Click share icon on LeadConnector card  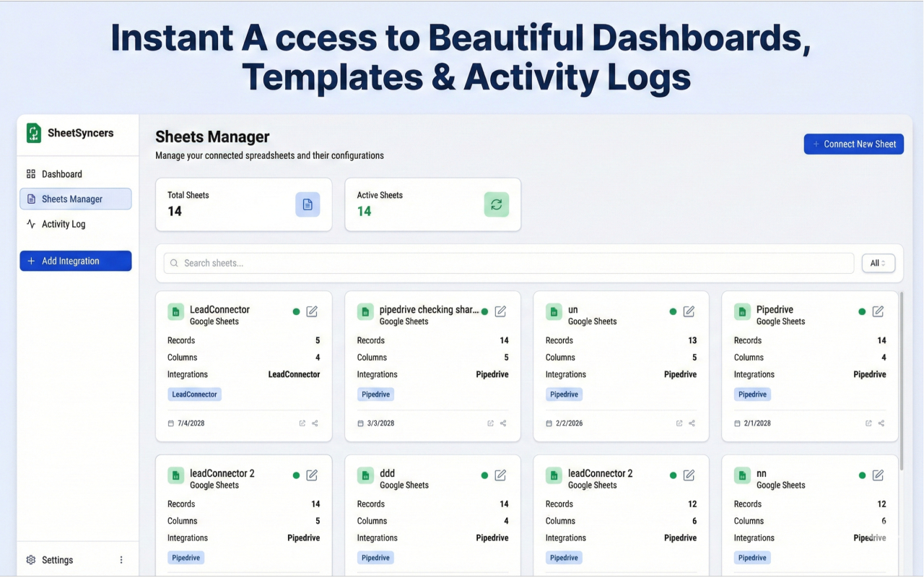(x=315, y=423)
